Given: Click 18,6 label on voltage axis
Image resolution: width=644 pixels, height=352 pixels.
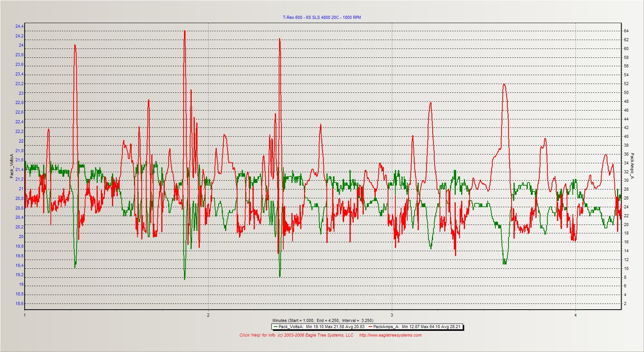Looking at the screenshot, I should [x=19, y=303].
